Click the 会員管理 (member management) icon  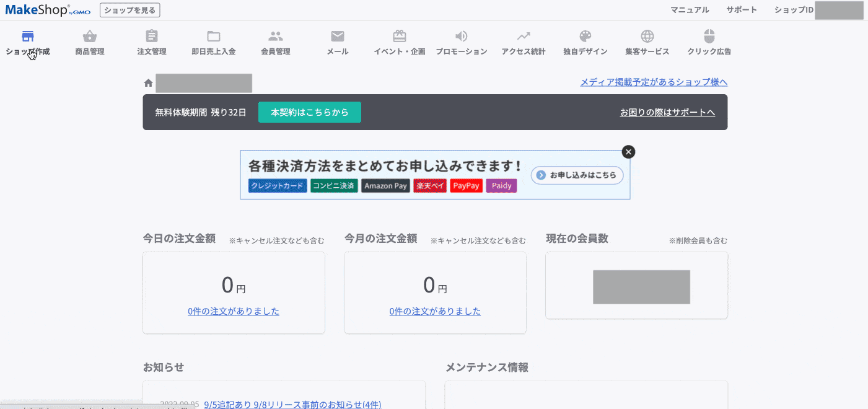click(x=275, y=42)
